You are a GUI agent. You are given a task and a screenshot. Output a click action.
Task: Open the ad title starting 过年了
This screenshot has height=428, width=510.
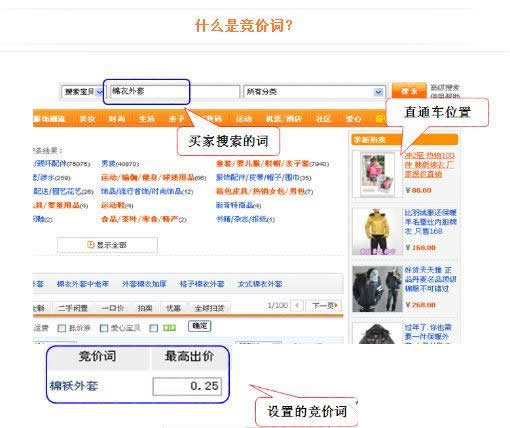[428, 334]
